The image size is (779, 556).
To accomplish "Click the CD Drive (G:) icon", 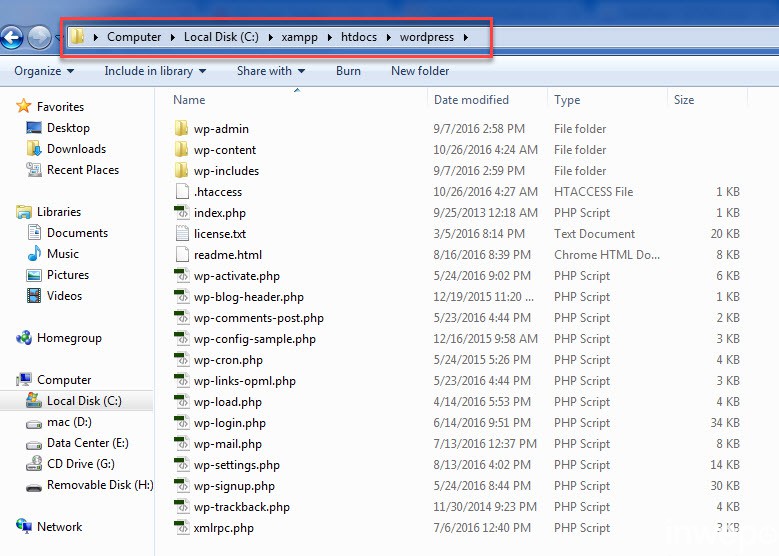I will [33, 464].
